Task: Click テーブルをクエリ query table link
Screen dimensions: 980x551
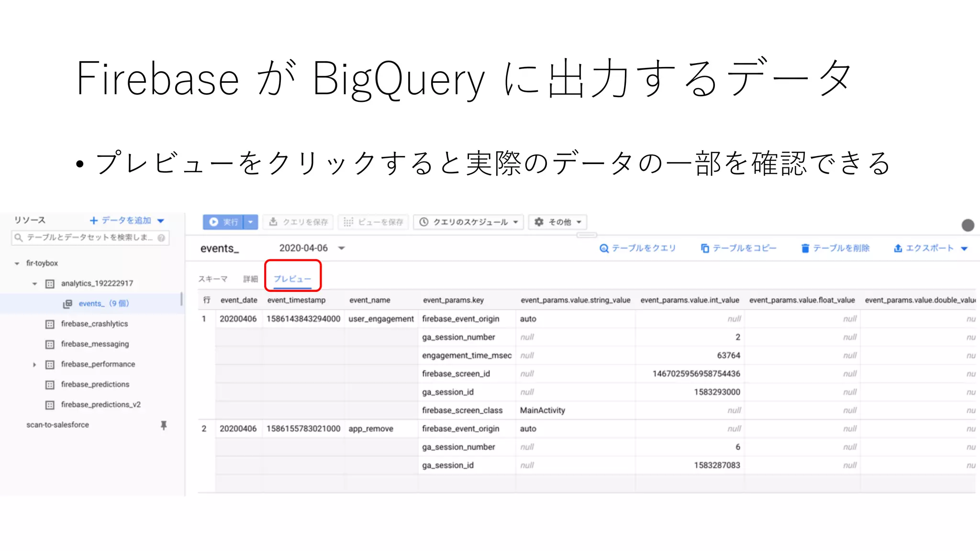Action: pos(638,248)
